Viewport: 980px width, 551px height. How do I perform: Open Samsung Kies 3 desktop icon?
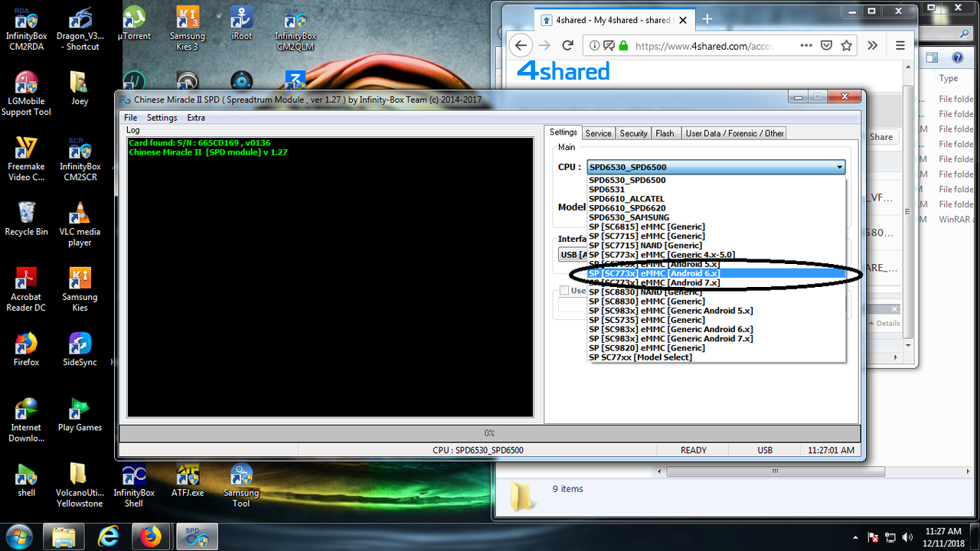188,29
